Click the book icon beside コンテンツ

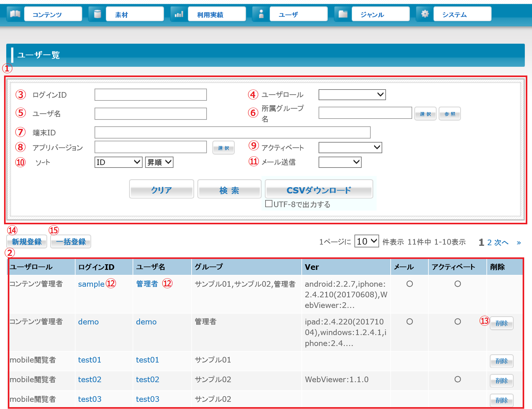click(15, 14)
